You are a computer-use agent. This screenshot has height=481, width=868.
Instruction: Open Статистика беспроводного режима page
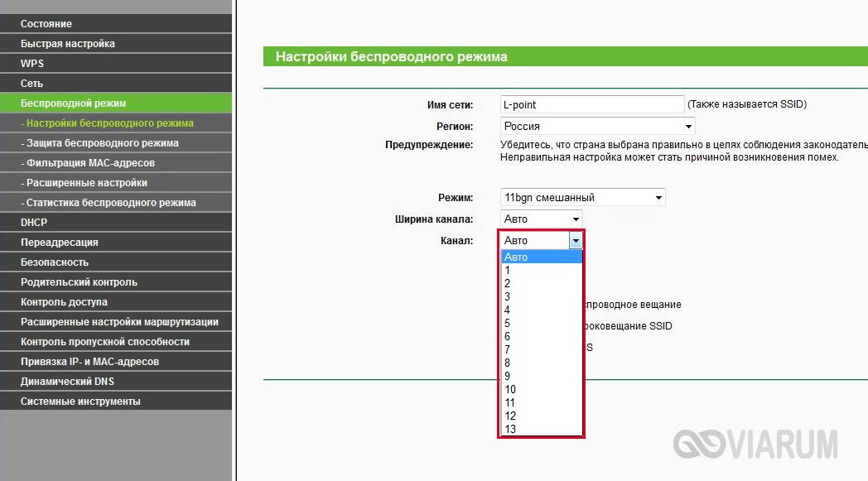point(111,203)
